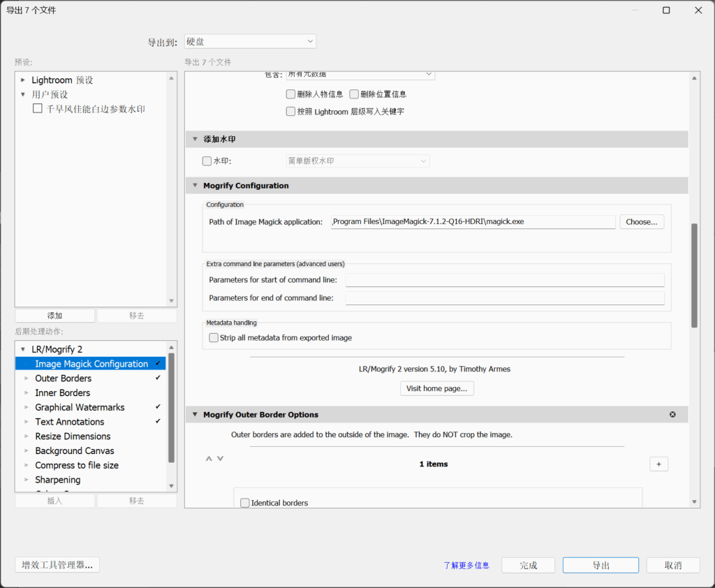715x588 pixels.
Task: Add a new outer border item
Action: pos(658,464)
